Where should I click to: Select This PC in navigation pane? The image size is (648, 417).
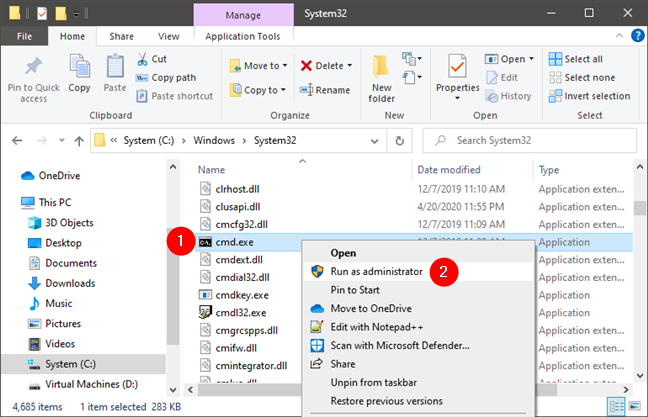pos(46,203)
